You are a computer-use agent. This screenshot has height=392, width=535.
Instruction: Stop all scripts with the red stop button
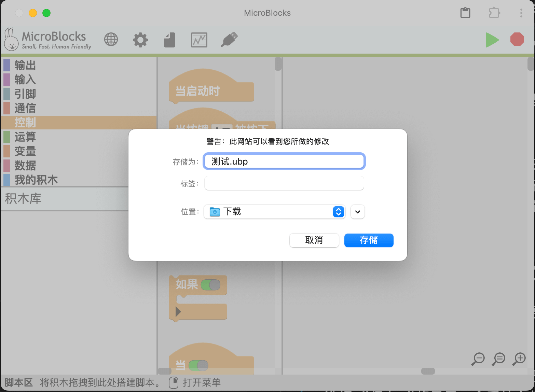tap(517, 39)
